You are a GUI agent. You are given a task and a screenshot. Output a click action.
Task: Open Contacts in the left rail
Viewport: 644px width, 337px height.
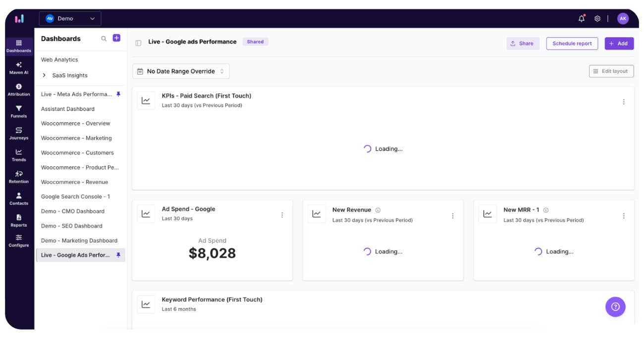click(x=19, y=198)
